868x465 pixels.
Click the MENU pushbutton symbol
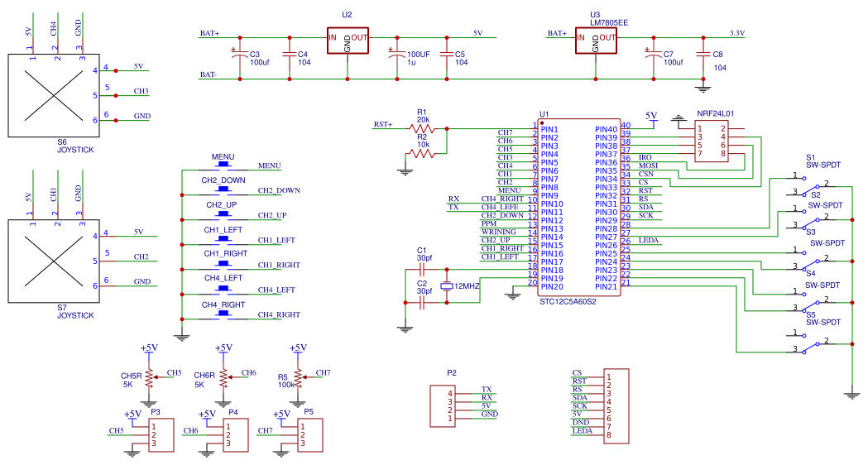click(223, 165)
